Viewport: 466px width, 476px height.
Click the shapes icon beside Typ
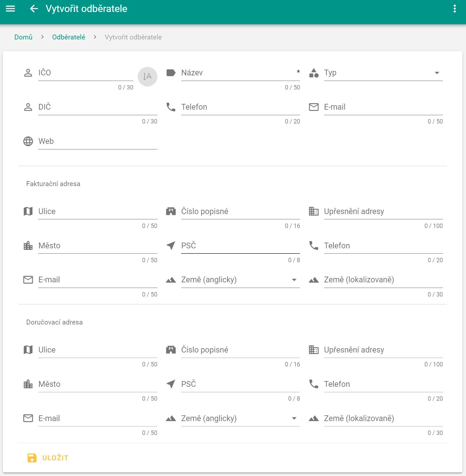pos(314,73)
